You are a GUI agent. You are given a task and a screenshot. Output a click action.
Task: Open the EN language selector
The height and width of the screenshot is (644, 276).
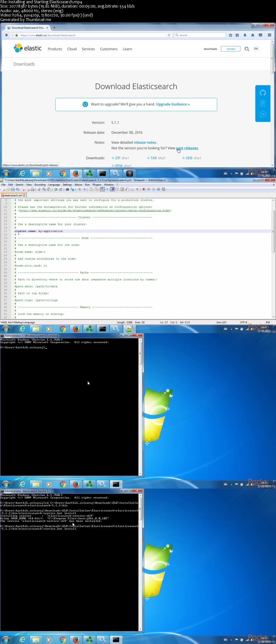pyautogui.click(x=256, y=49)
